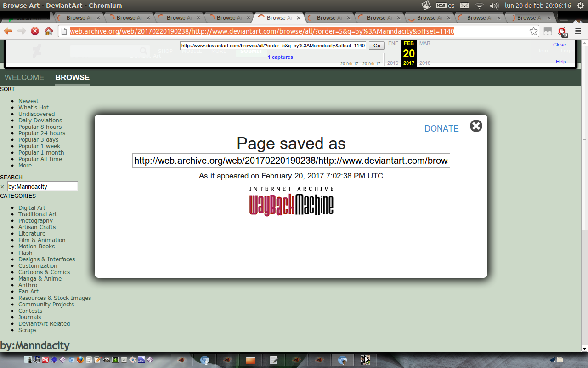Switch to the WELCOME tab

24,77
